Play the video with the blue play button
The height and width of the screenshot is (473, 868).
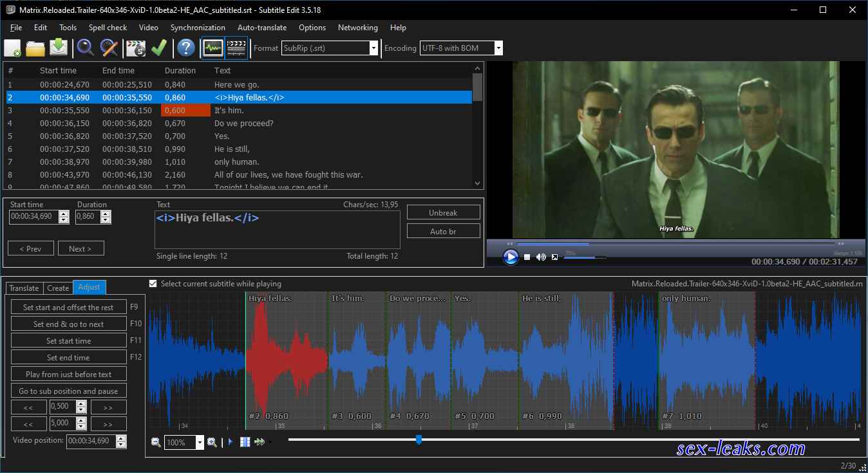point(511,257)
